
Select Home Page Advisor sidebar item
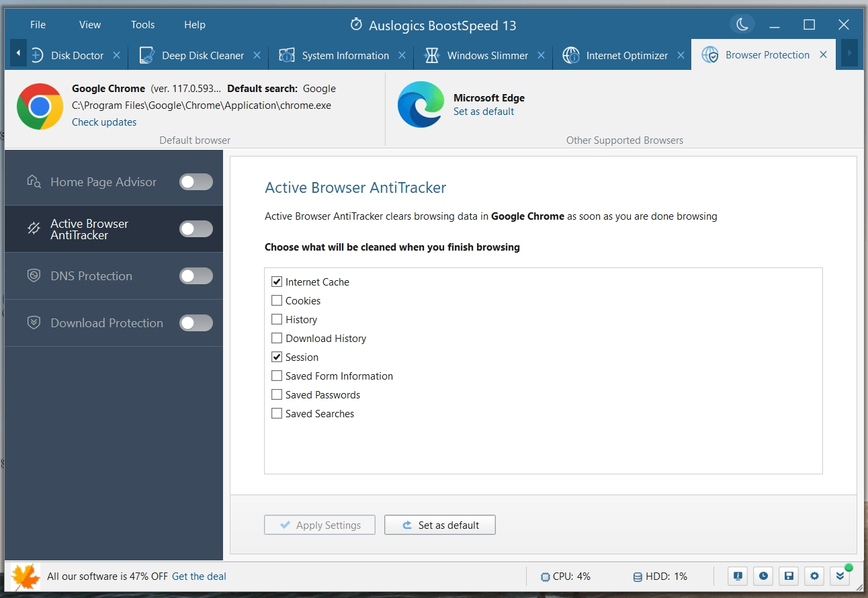(114, 181)
